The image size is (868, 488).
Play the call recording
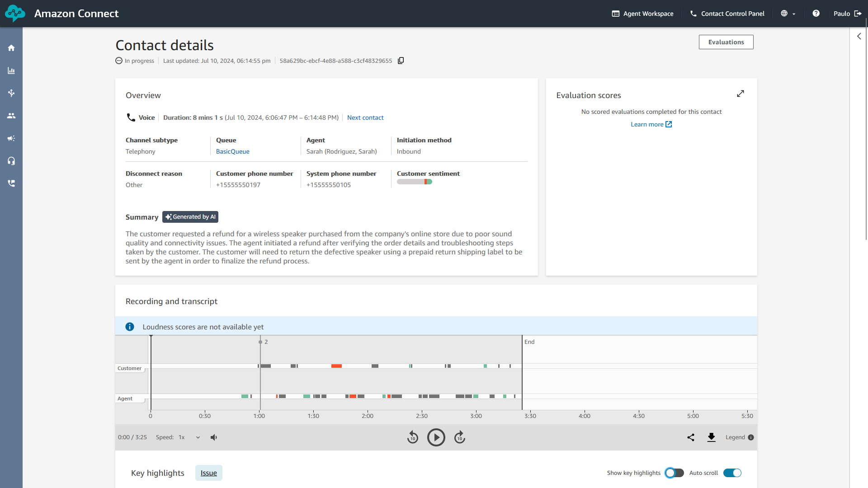click(x=436, y=437)
